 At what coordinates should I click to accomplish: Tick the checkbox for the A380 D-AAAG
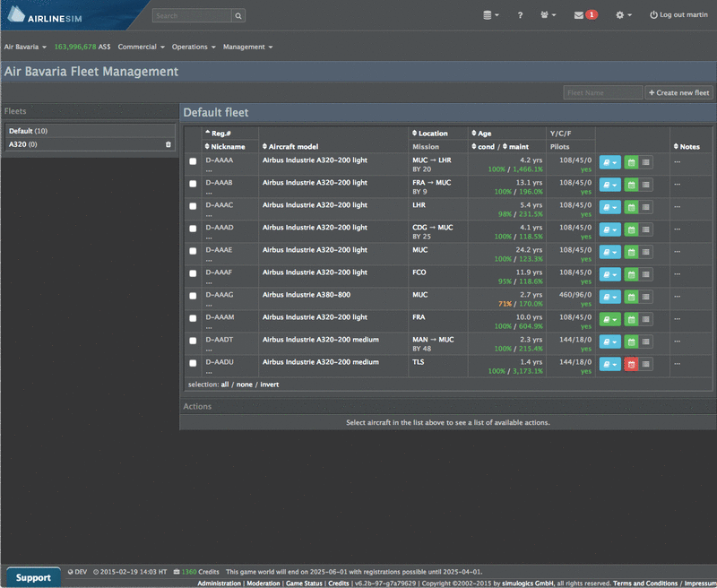pyautogui.click(x=191, y=296)
